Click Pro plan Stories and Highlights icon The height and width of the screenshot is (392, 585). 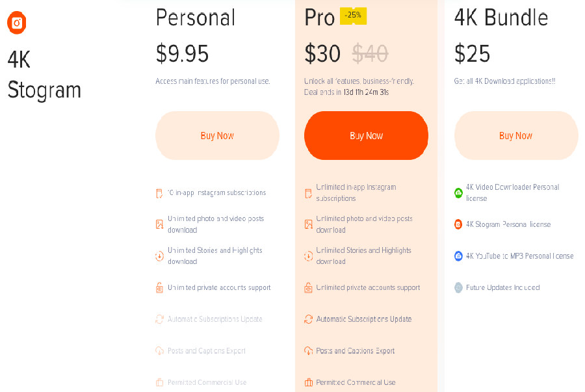(x=309, y=256)
